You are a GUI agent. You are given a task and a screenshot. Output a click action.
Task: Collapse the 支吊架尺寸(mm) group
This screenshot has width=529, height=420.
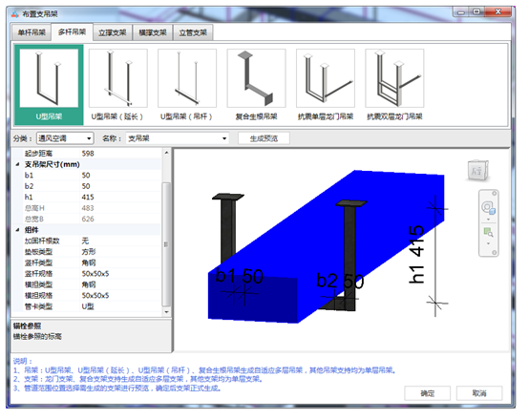tap(17, 164)
